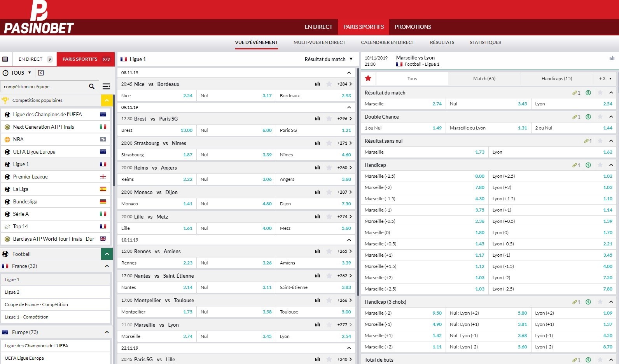
Task: Click statistics icon in Marseille vs Lyon header
Action: point(612,58)
